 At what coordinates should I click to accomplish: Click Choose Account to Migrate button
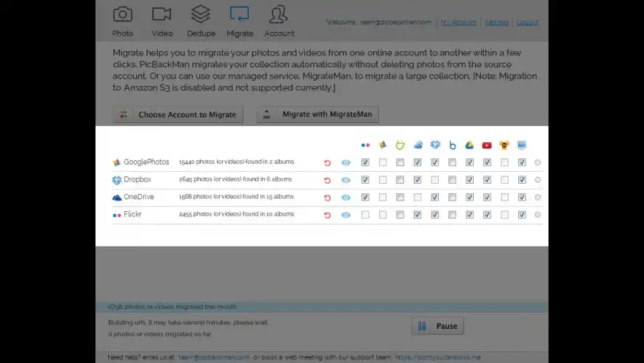[178, 115]
